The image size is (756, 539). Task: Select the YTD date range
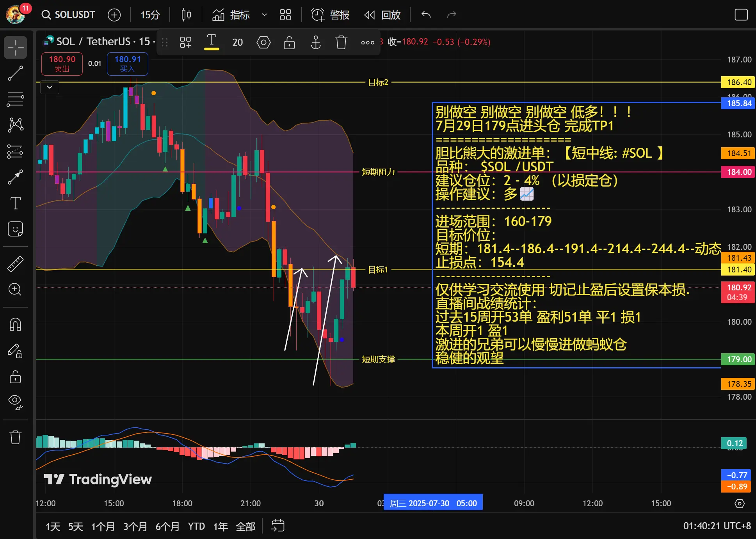coord(196,527)
